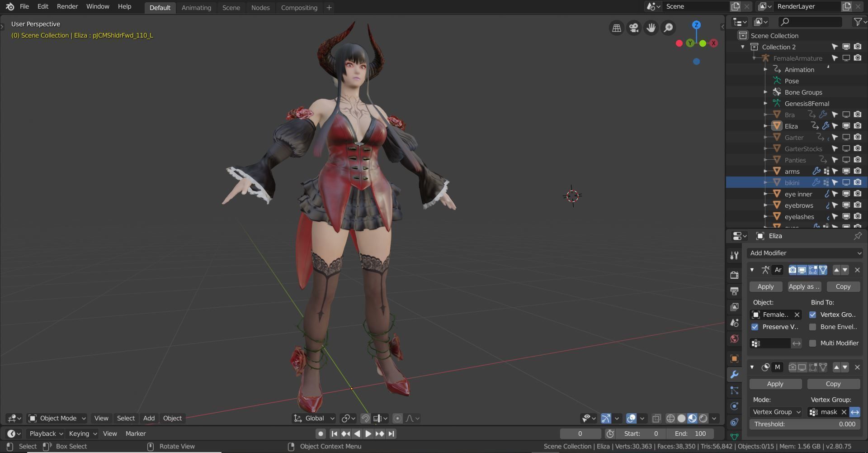Switch to camera view icon
The width and height of the screenshot is (868, 453).
(x=634, y=28)
